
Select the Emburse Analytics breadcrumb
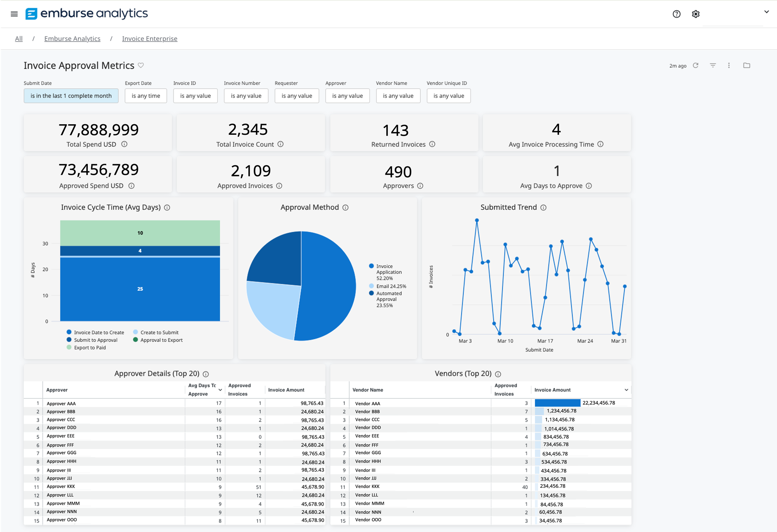pyautogui.click(x=72, y=38)
